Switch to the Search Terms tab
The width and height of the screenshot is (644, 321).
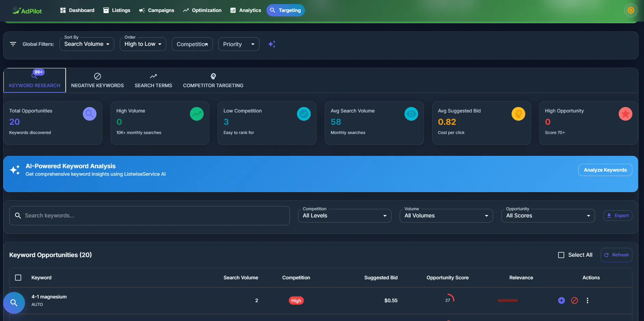153,80
